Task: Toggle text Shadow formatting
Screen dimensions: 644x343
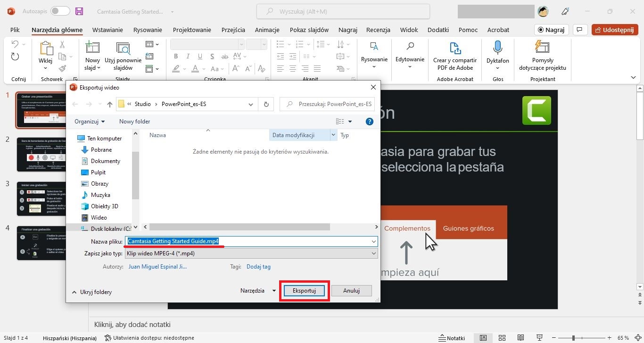Action: coord(212,57)
